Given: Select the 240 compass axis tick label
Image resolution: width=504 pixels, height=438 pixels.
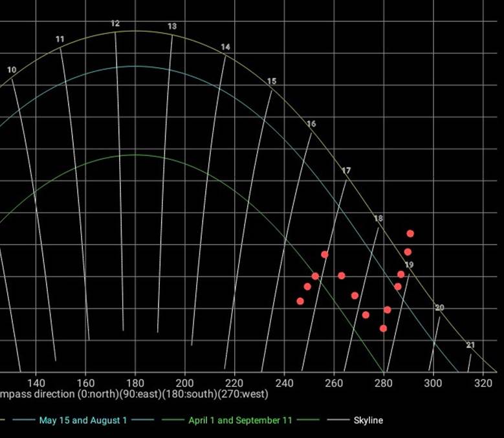Looking at the screenshot, I should click(x=284, y=383).
